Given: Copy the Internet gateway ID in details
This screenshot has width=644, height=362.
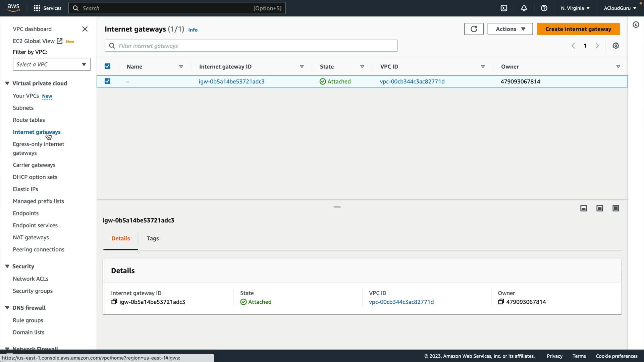Looking at the screenshot, I should coord(114,302).
